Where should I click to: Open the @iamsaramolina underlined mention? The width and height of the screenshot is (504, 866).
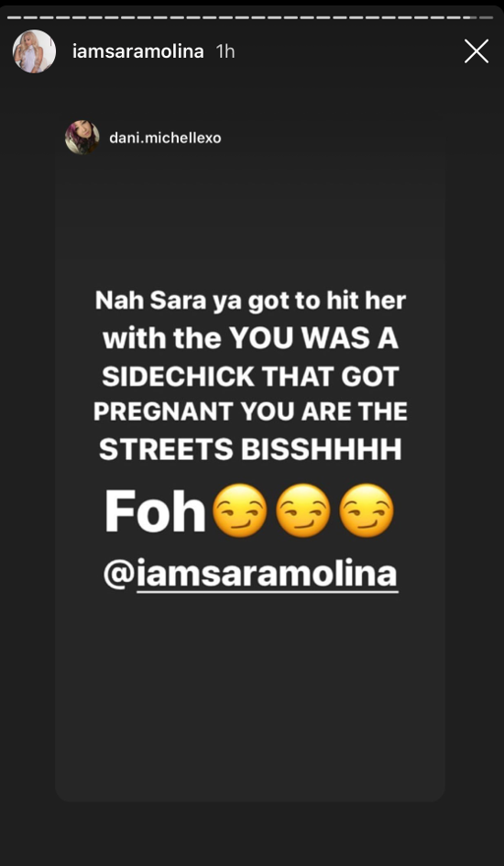pos(250,574)
